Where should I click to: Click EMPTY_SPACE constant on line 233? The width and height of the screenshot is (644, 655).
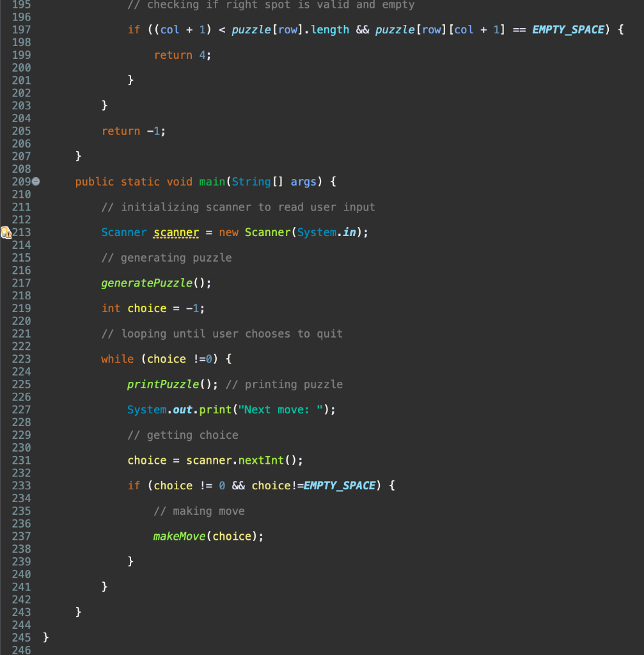tap(340, 485)
